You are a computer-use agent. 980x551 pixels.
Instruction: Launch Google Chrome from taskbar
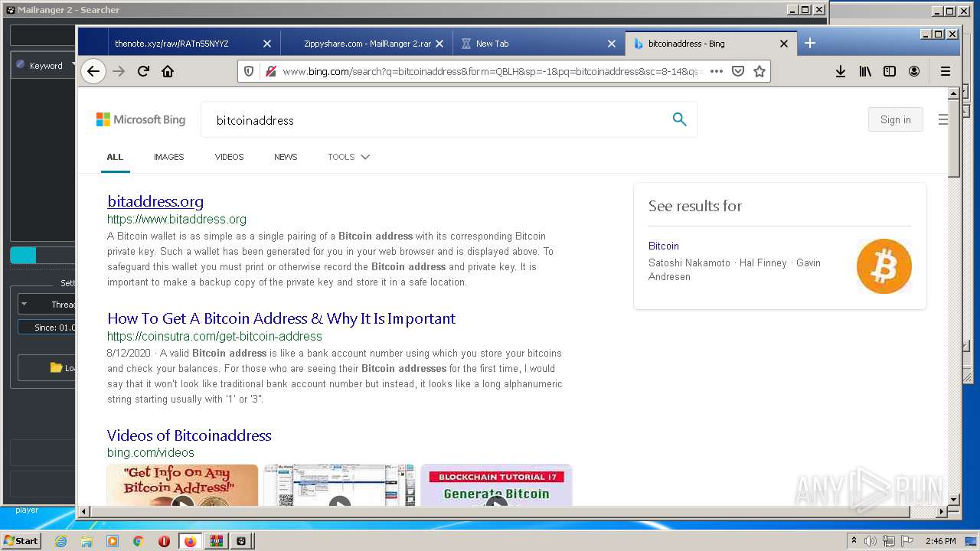pos(138,541)
